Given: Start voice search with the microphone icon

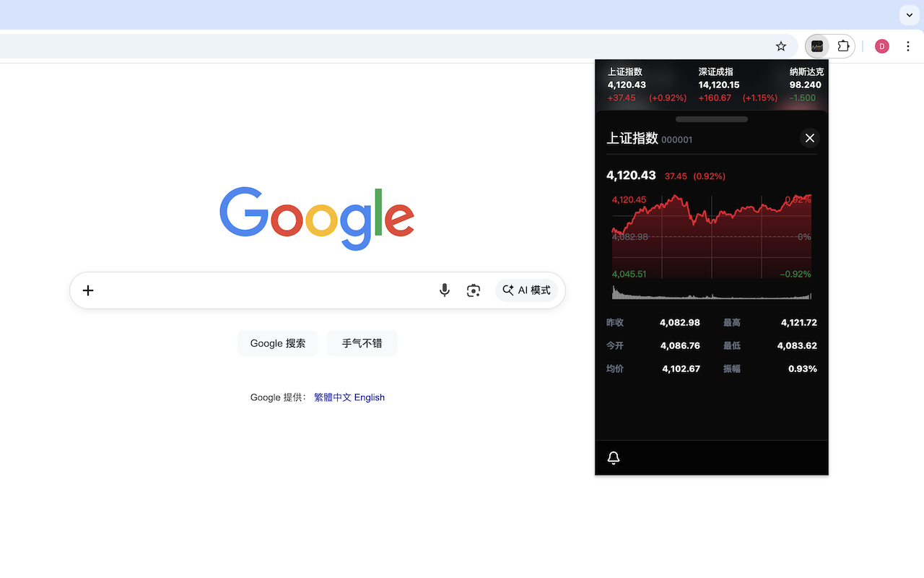Looking at the screenshot, I should pyautogui.click(x=444, y=290).
